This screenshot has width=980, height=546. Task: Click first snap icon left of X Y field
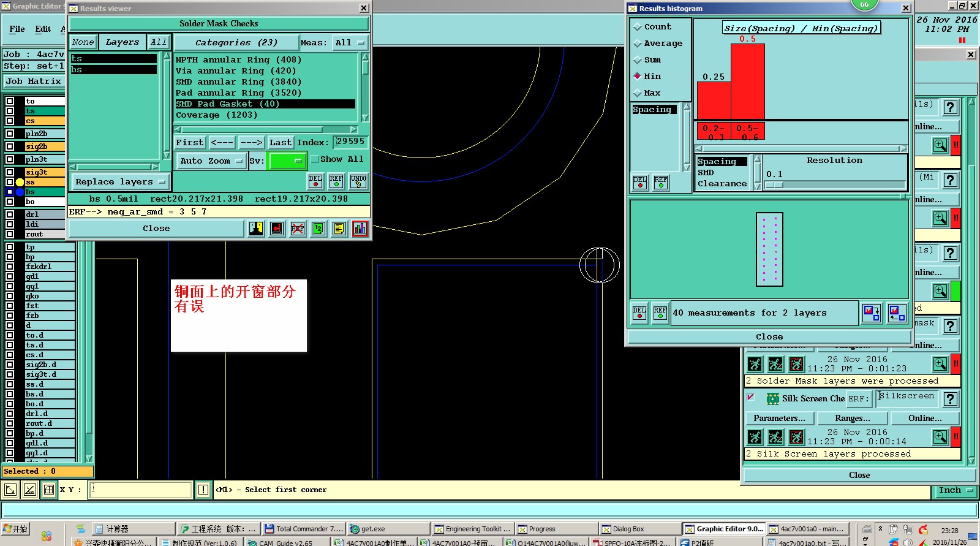tap(10, 490)
